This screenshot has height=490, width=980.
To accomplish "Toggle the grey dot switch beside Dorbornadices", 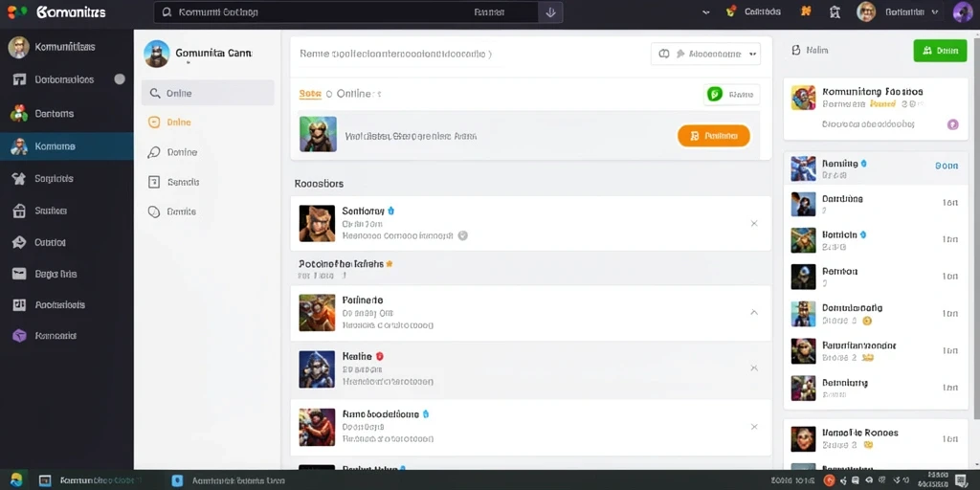I will click(x=120, y=79).
